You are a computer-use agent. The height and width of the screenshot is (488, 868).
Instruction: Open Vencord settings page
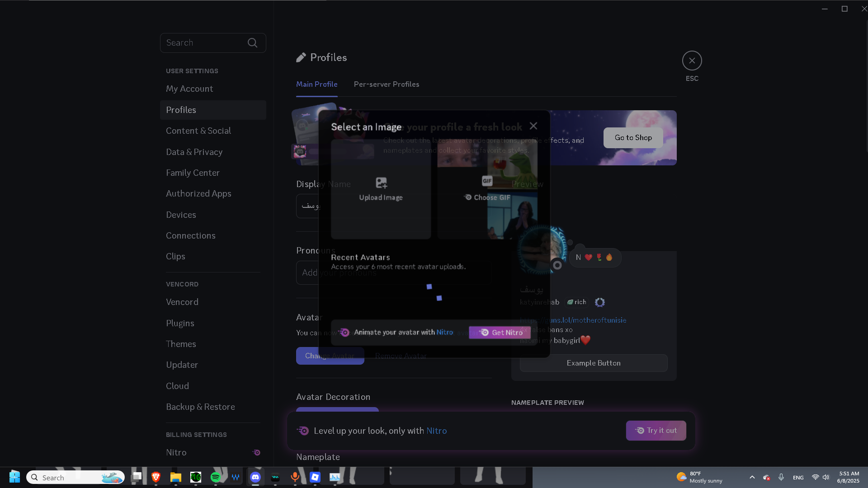pyautogui.click(x=213, y=302)
